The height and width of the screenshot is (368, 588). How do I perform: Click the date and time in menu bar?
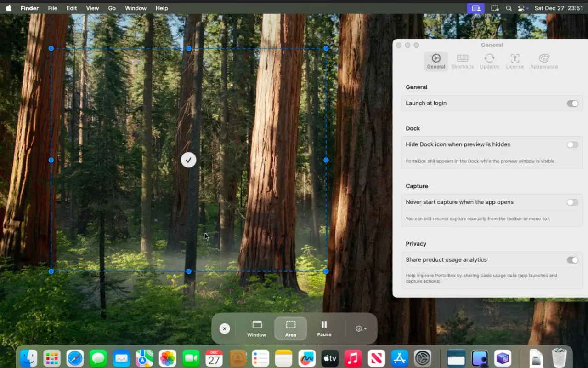point(559,8)
